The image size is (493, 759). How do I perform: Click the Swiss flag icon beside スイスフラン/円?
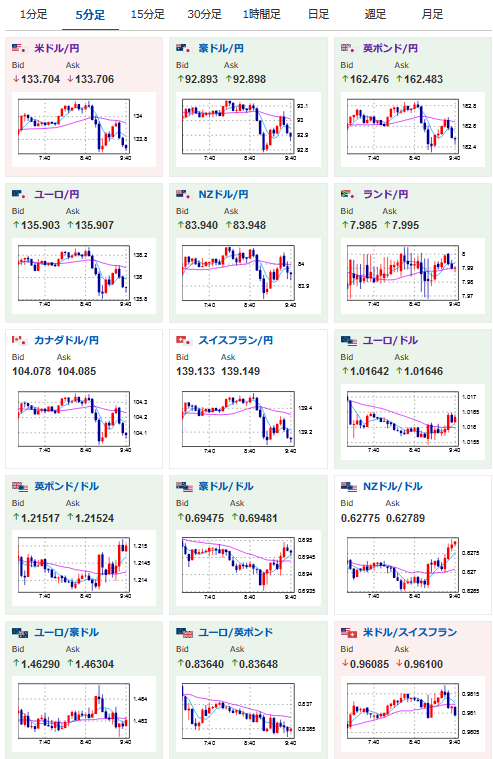184,340
